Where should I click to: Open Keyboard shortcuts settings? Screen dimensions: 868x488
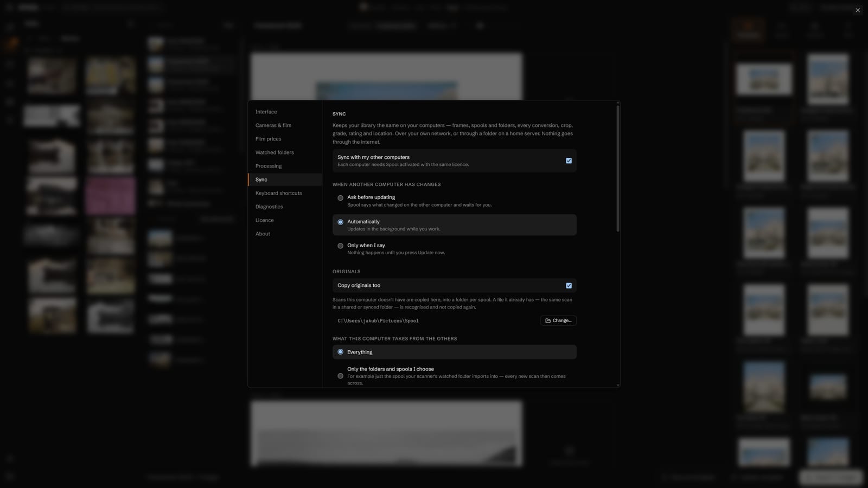pos(285,193)
